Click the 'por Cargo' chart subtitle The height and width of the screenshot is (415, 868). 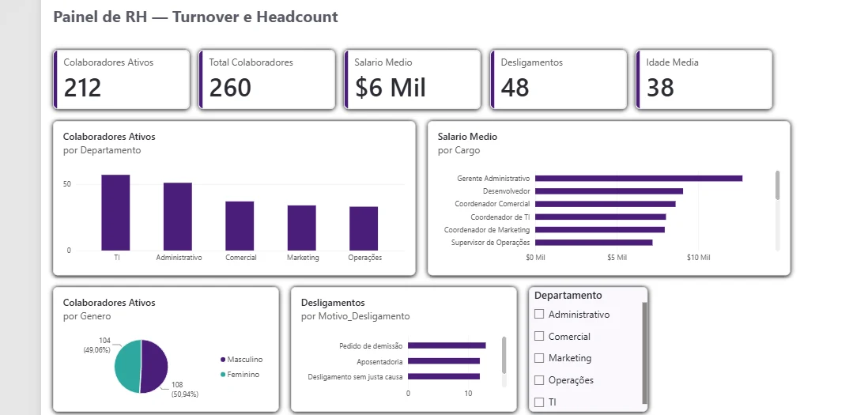click(459, 150)
